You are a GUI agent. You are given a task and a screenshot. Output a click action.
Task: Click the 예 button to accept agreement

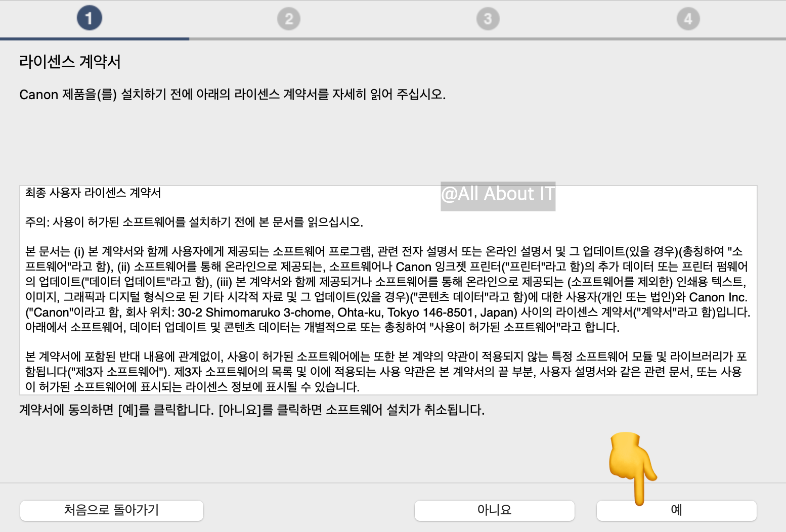point(676,510)
